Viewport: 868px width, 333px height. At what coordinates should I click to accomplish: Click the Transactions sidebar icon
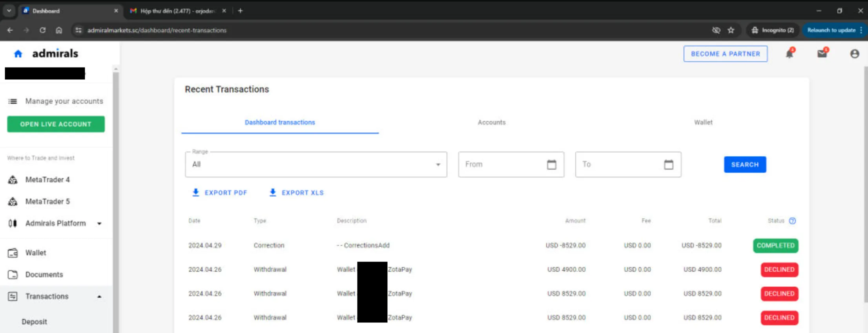13,296
